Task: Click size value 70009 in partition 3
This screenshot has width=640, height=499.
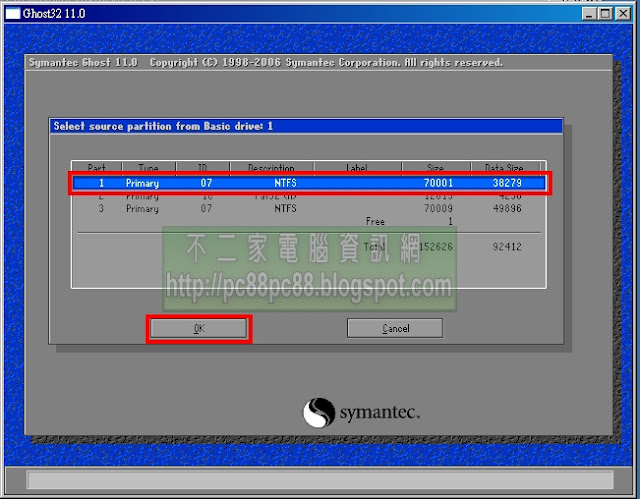Action: [x=438, y=208]
